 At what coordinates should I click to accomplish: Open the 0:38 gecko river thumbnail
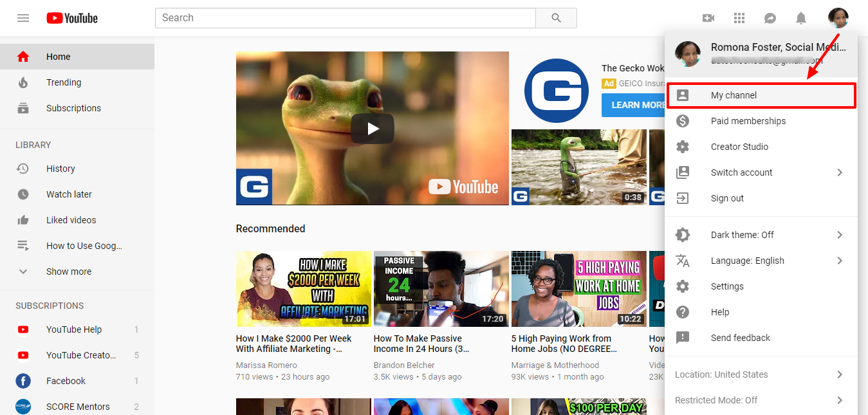[579, 167]
